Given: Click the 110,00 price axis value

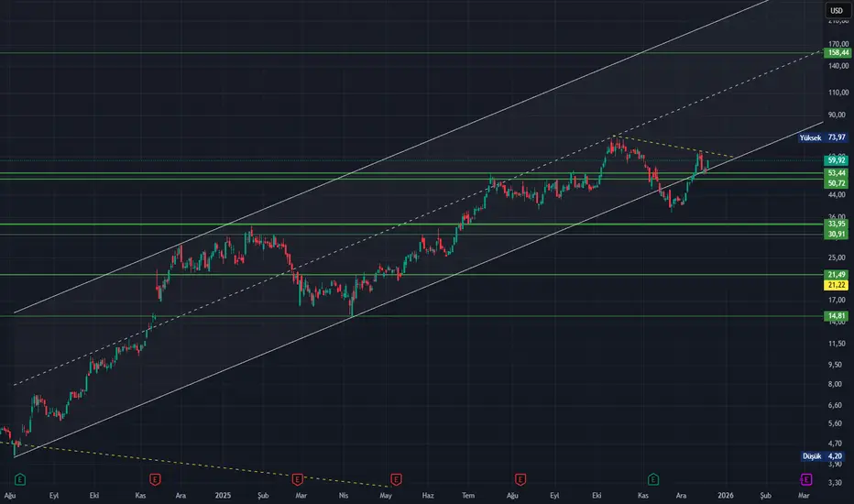Looking at the screenshot, I should point(838,92).
